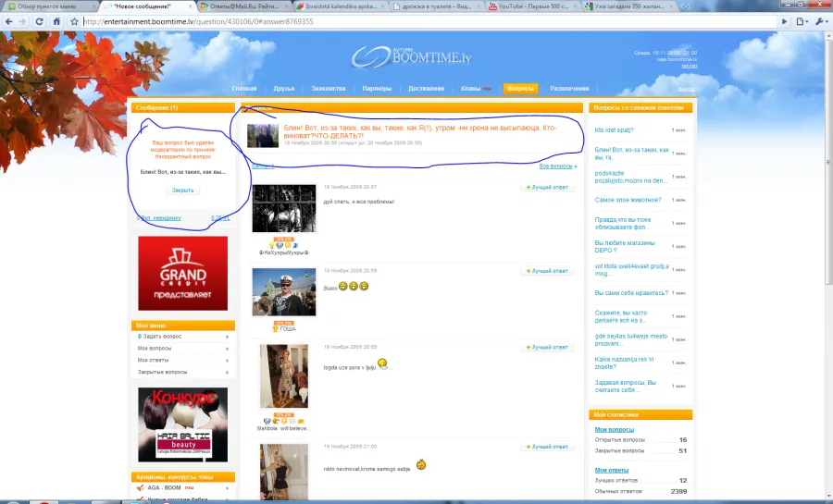Screen dimensions: 833x504
Task: Click the laughing emoji in ГОША's answer
Action: click(x=354, y=287)
